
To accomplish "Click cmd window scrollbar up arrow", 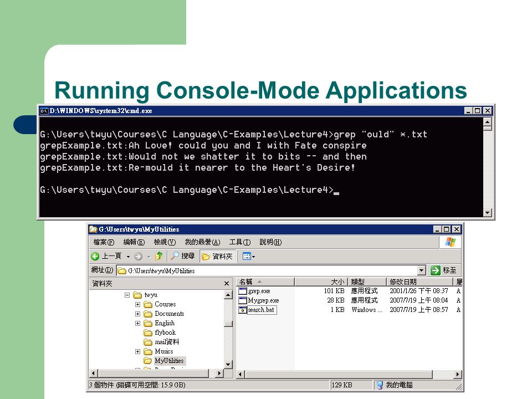I will click(x=487, y=122).
